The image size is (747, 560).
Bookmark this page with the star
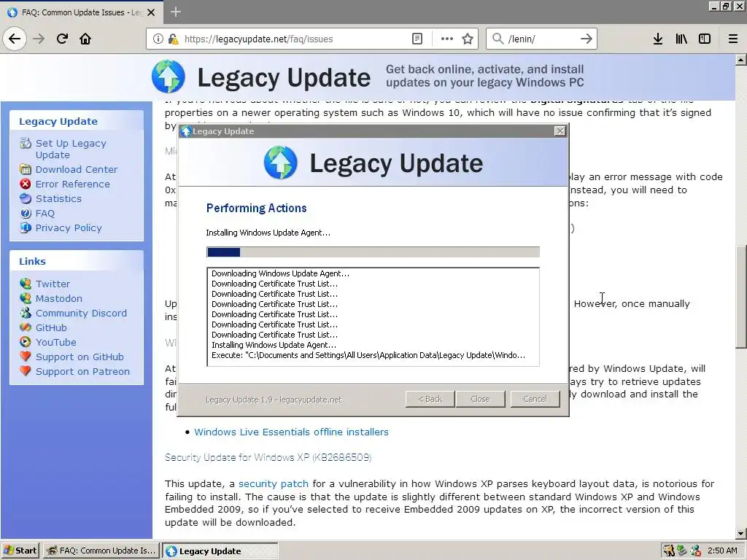coord(468,39)
